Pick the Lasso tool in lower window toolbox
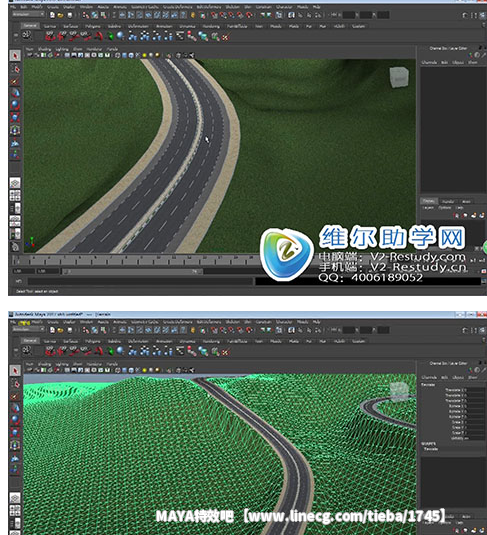The height and width of the screenshot is (535, 487). point(15,384)
